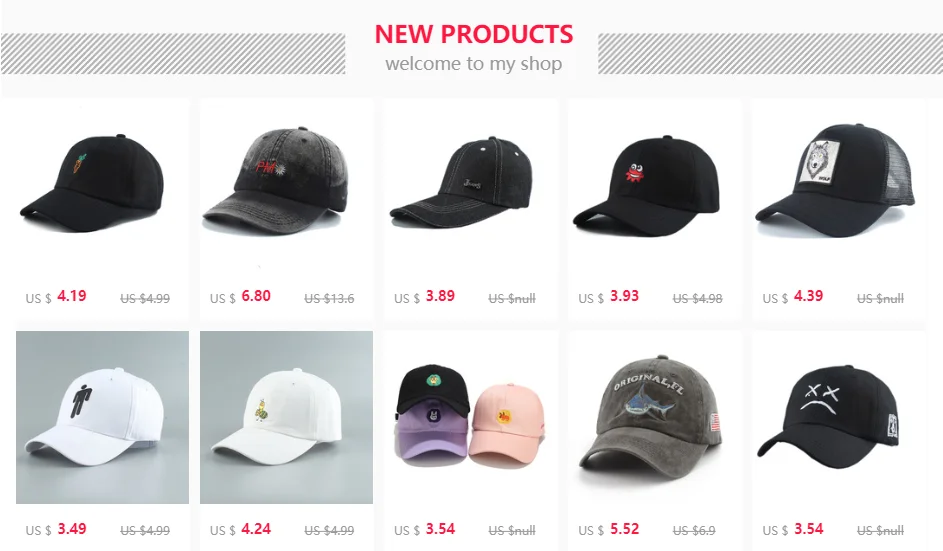
Task: Open the red crab embroidered cap
Action: pos(647,185)
